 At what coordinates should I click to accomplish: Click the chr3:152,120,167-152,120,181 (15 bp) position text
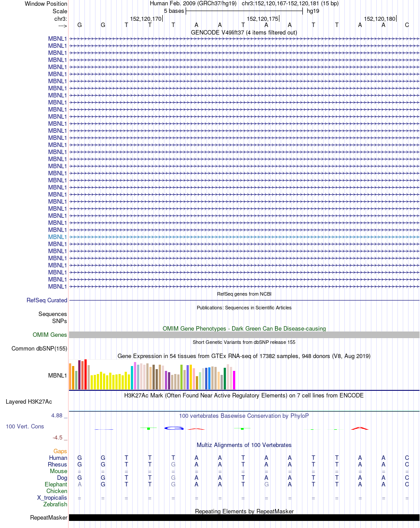point(290,4)
